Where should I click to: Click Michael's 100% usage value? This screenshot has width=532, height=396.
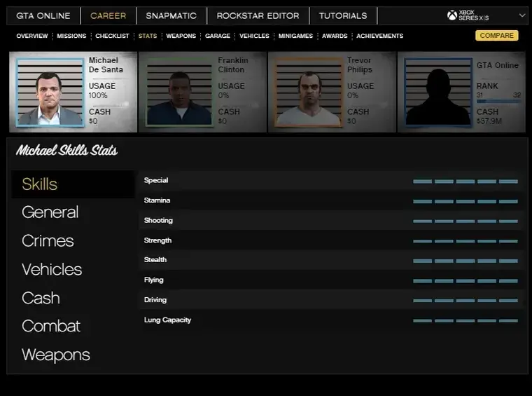click(98, 95)
